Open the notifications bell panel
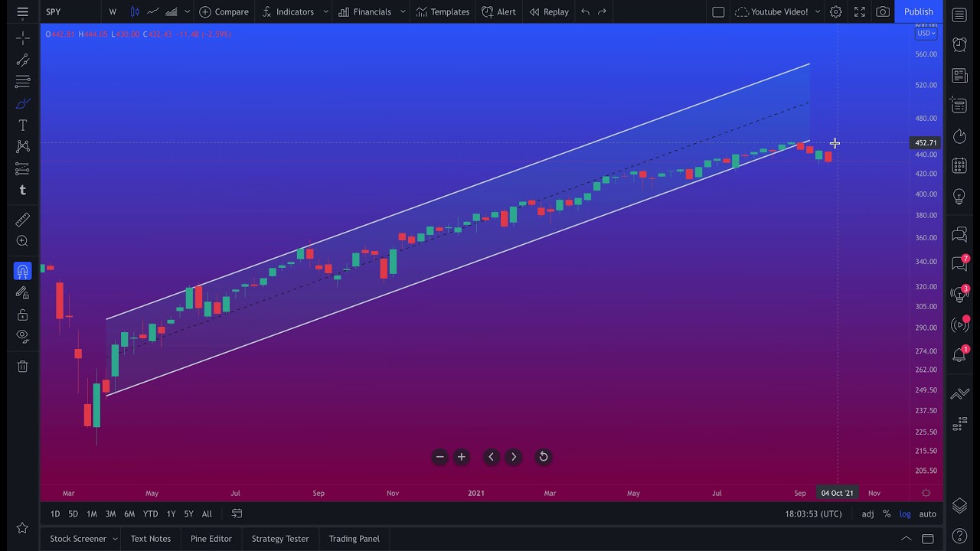 click(x=959, y=354)
